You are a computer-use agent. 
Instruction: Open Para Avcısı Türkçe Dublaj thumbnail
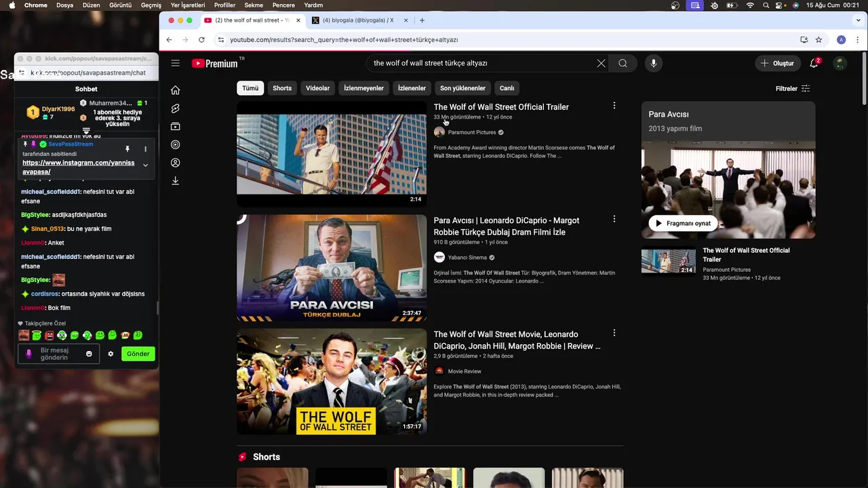pos(332,268)
